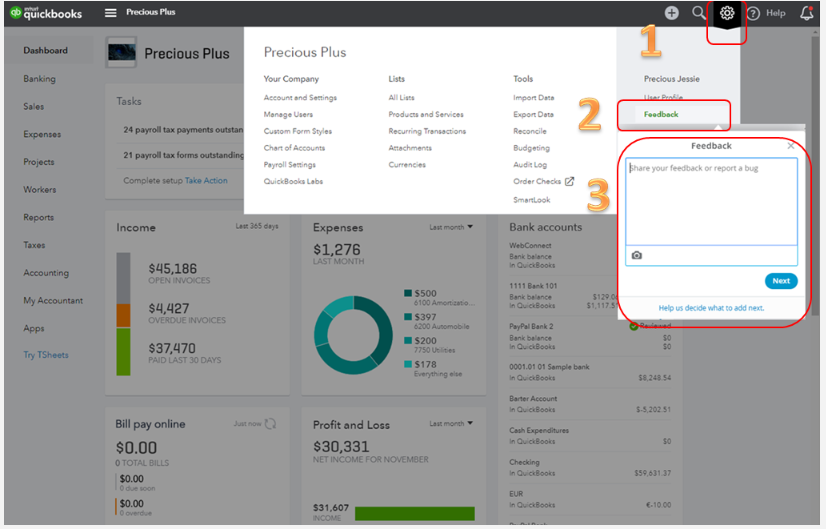Go to Dashboard in sidebar
Image resolution: width=826 pixels, height=529 pixels.
tap(45, 51)
